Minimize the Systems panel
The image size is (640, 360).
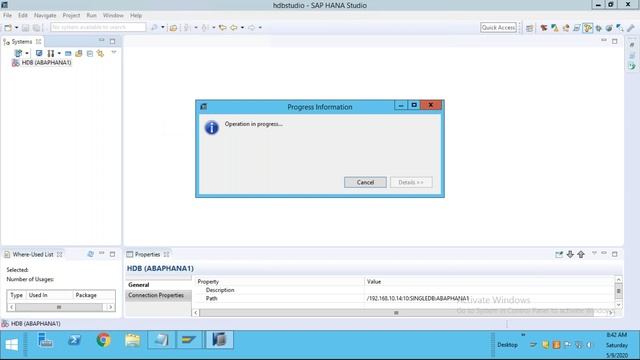(102, 41)
